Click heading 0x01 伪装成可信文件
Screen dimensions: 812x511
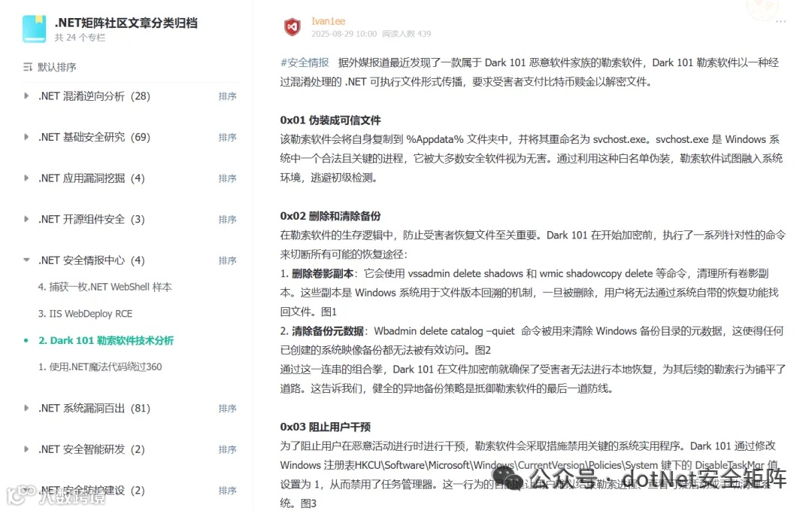point(330,120)
